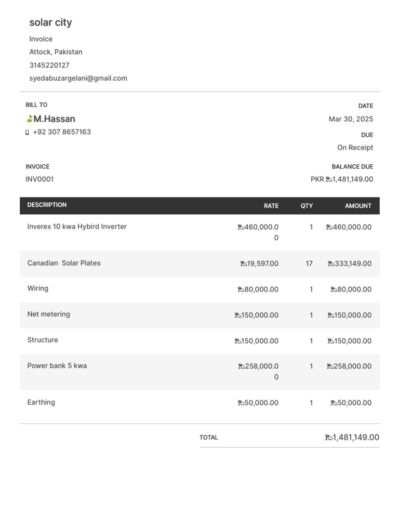399x532 pixels.
Task: Click the phone icon before +92 number
Action: click(27, 132)
